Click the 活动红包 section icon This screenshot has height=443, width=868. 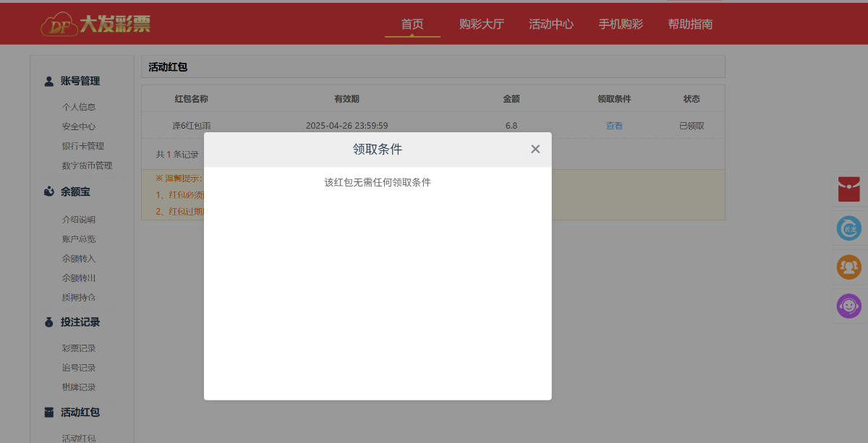tap(49, 413)
